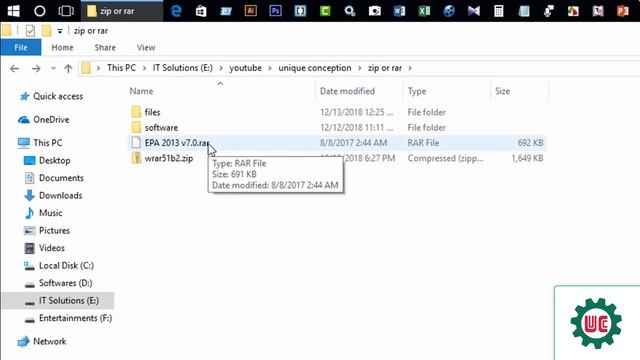This screenshot has height=360, width=640.
Task: Open Microsoft Excel from the taskbar
Action: coord(424,11)
